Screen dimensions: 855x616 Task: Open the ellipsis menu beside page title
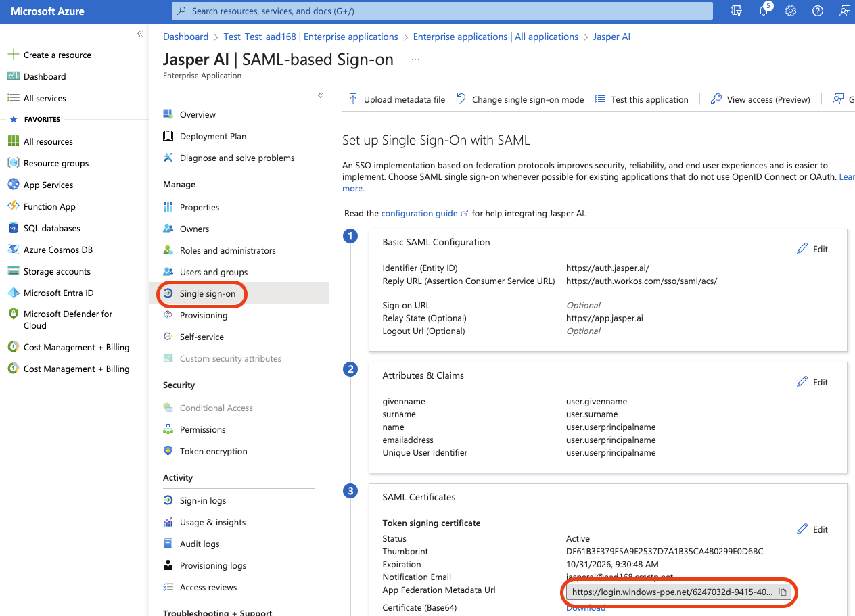click(x=415, y=60)
